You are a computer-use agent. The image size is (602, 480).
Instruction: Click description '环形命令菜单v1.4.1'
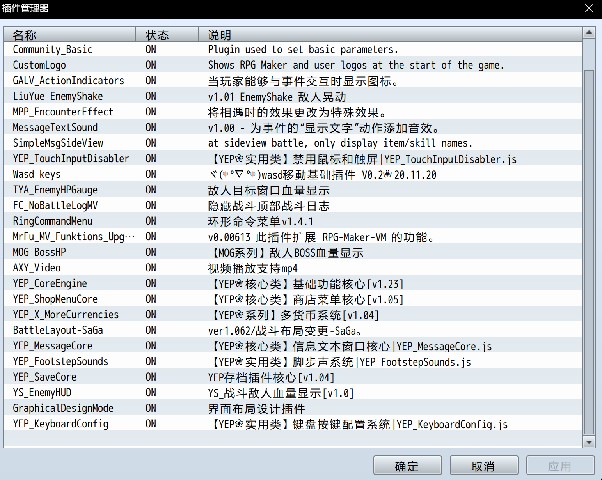(261, 221)
